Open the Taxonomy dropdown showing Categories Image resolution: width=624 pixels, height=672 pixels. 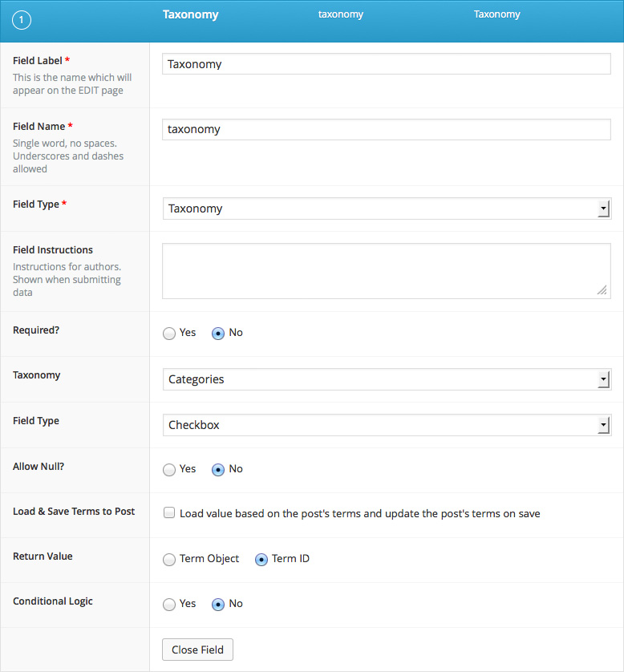(x=387, y=379)
